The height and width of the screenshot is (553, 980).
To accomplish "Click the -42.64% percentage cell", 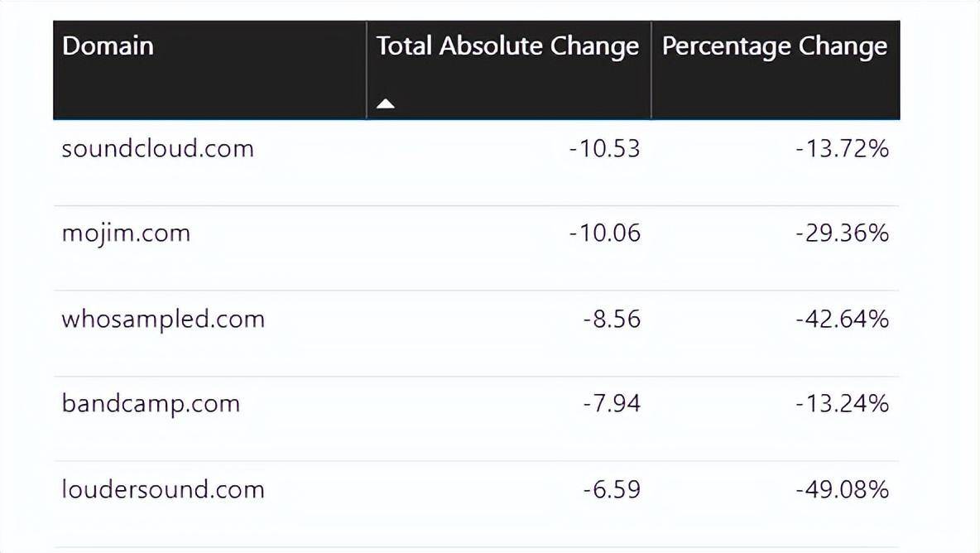I will (x=842, y=319).
